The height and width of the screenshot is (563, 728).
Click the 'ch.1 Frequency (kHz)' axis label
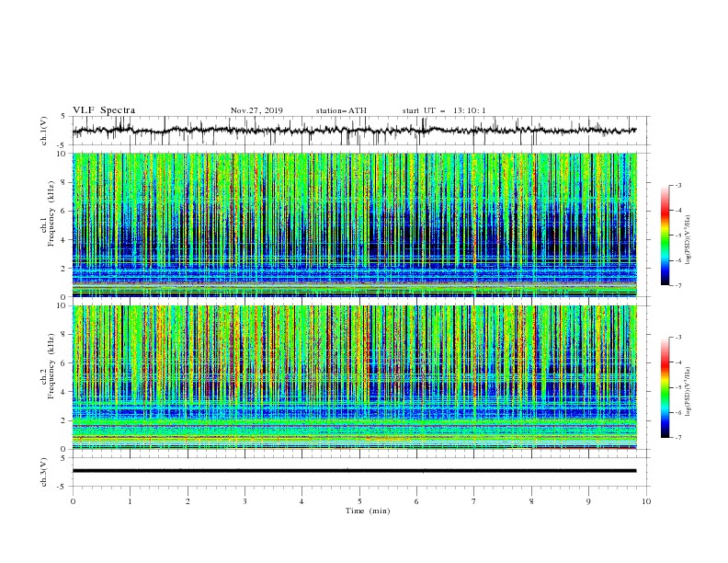[48, 213]
